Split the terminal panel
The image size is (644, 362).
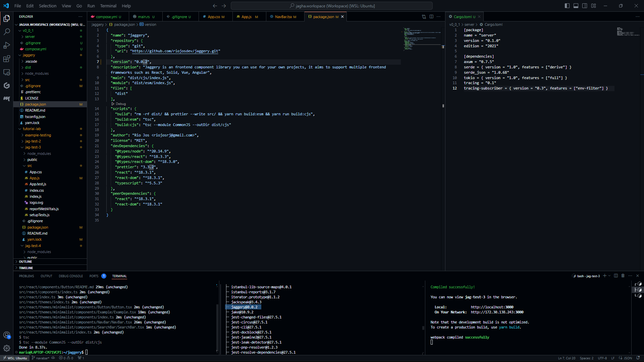[616, 276]
